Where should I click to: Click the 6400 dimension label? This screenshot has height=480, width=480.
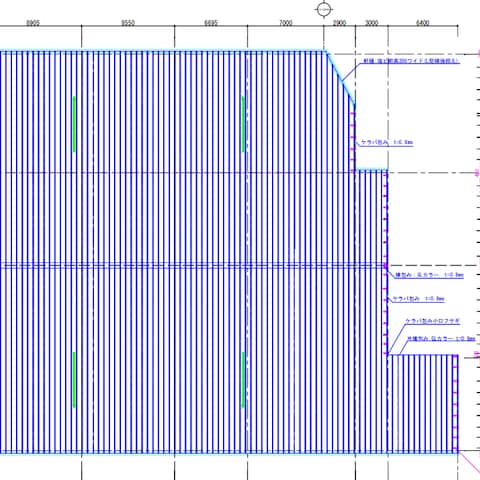pos(423,23)
